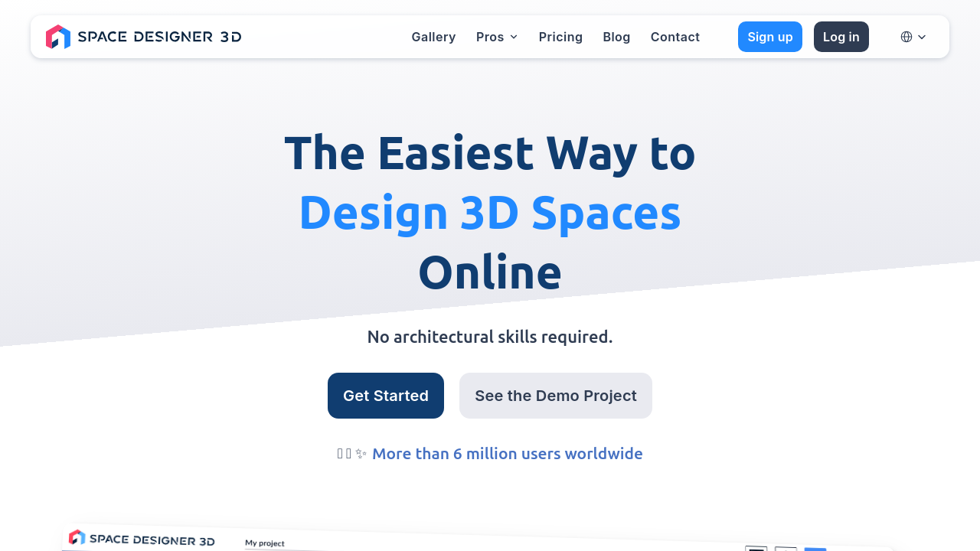Go to the Pricing page

(x=560, y=37)
